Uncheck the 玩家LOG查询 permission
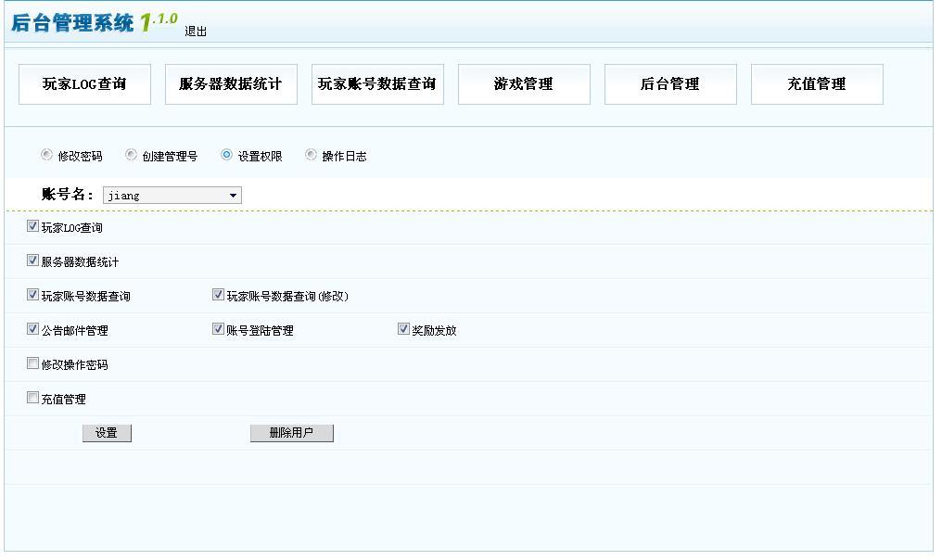The image size is (942, 560). pos(31,227)
